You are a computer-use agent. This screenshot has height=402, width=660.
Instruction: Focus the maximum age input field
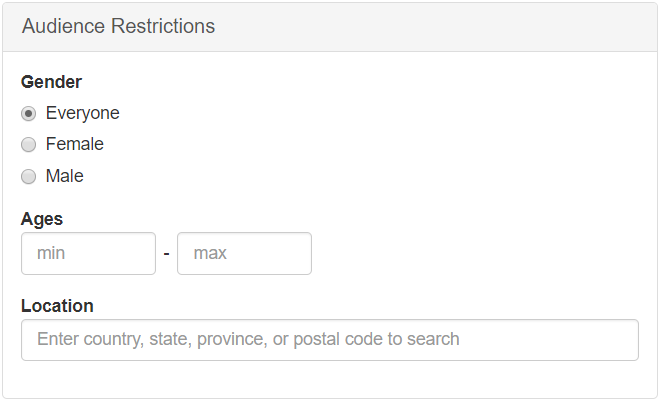click(244, 253)
